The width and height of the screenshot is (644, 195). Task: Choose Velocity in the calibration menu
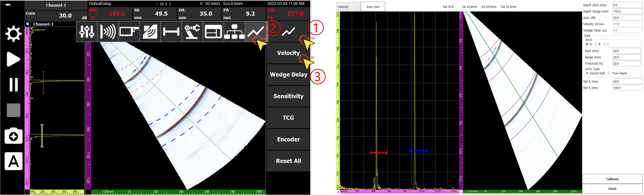[x=288, y=53]
